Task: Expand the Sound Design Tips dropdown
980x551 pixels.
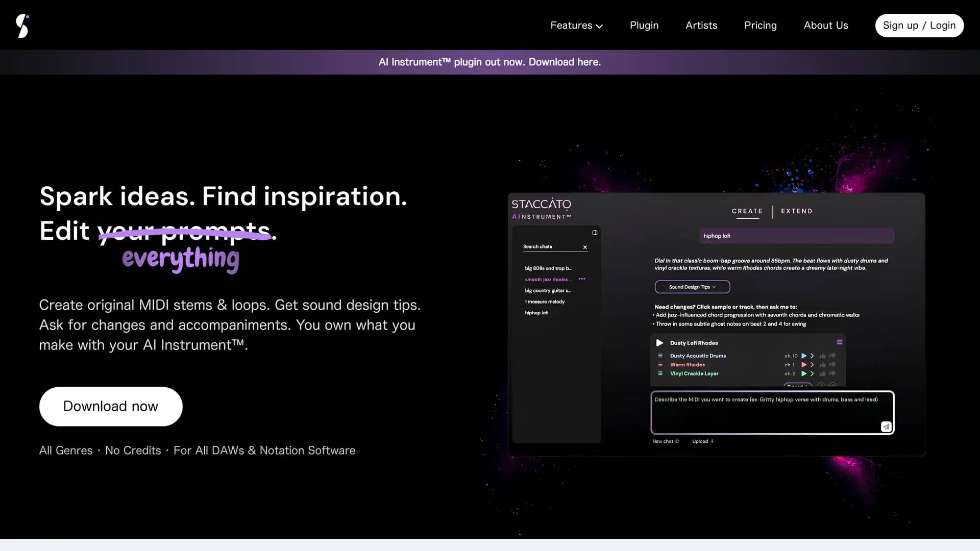Action: coord(692,287)
